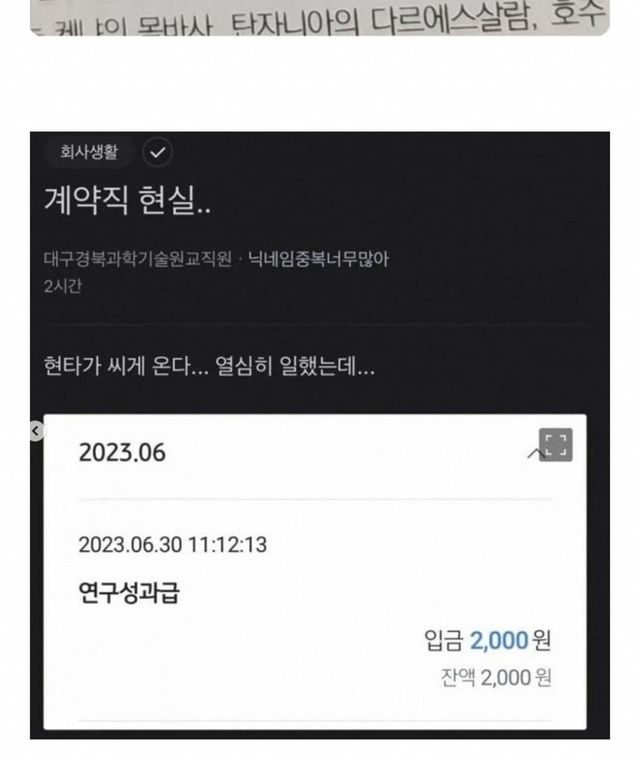Open the 회사생활 category tag
This screenshot has height=759, width=640.
point(89,152)
